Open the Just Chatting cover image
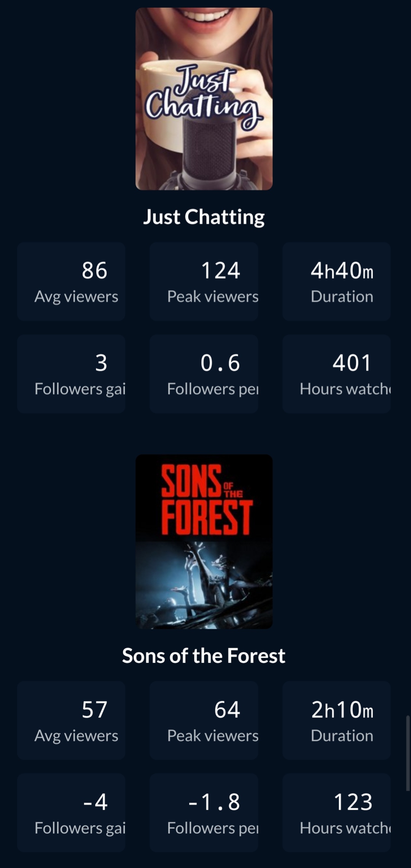Screen dimensions: 411x868 pos(204,99)
